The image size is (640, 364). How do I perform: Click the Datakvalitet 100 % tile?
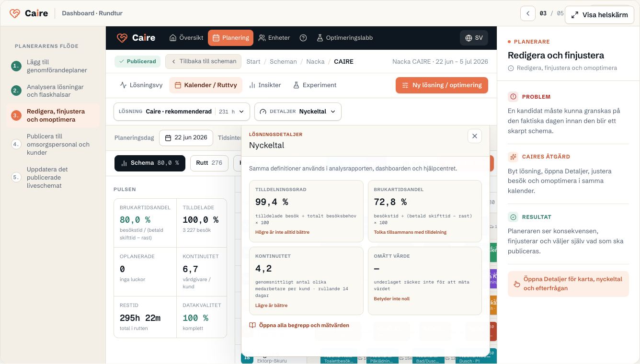click(202, 317)
